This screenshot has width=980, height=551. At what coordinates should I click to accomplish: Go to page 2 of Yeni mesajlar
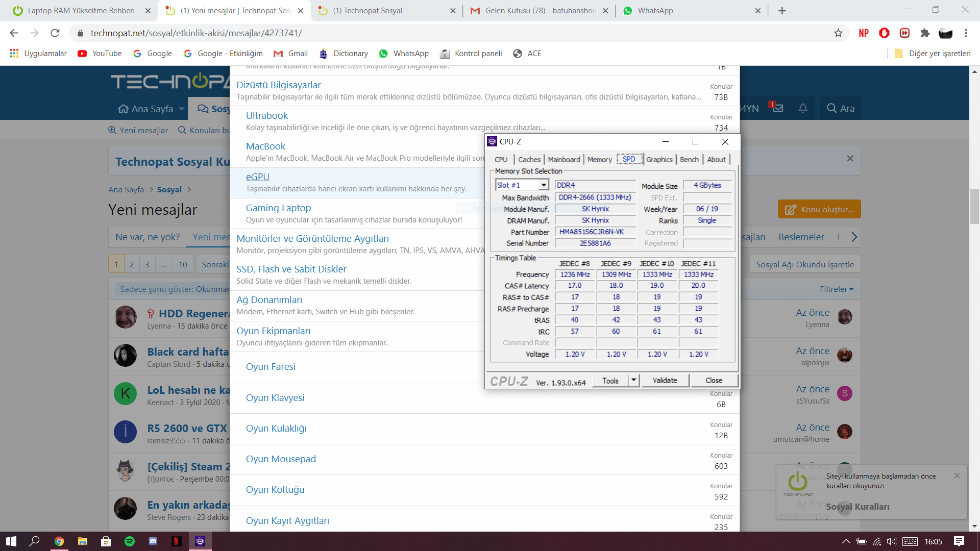pos(132,264)
